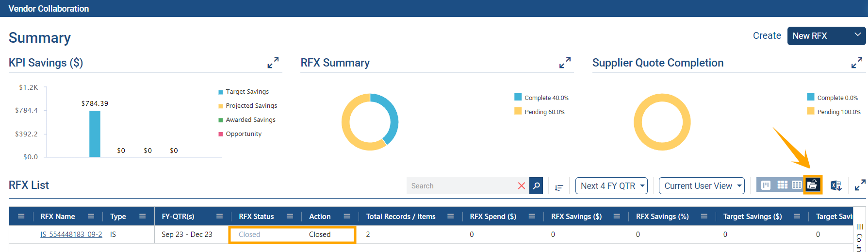Open the RFX Name column menu
The width and height of the screenshot is (868, 252).
point(91,217)
